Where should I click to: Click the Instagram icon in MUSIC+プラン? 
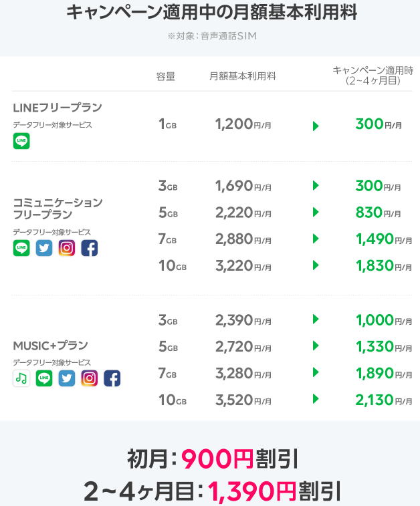point(90,378)
